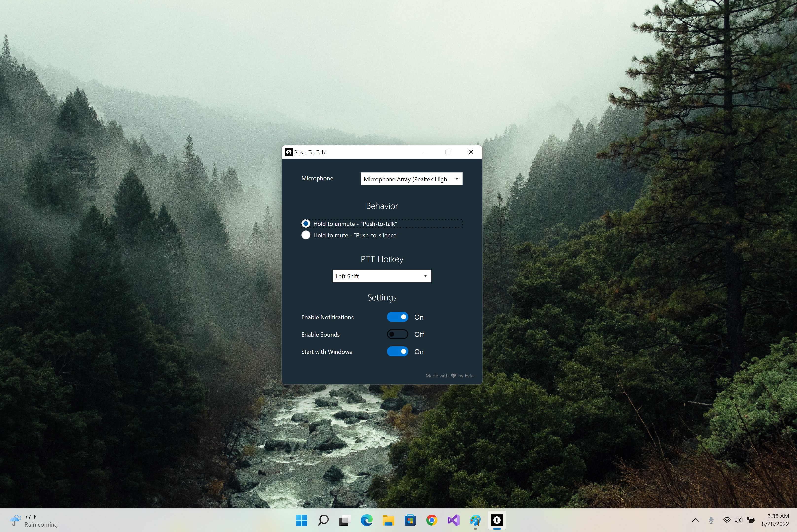Show hidden system tray icons chevron

(695, 520)
